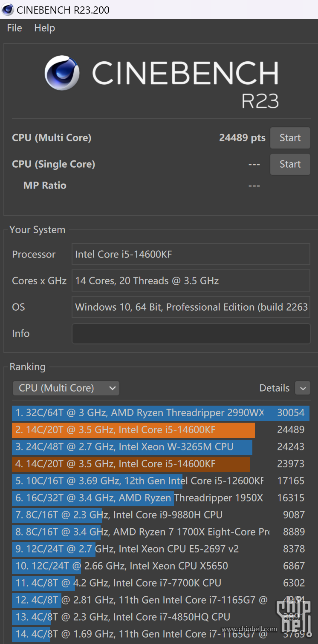Click the Processor field Intel Core i5-14600KF

[191, 255]
